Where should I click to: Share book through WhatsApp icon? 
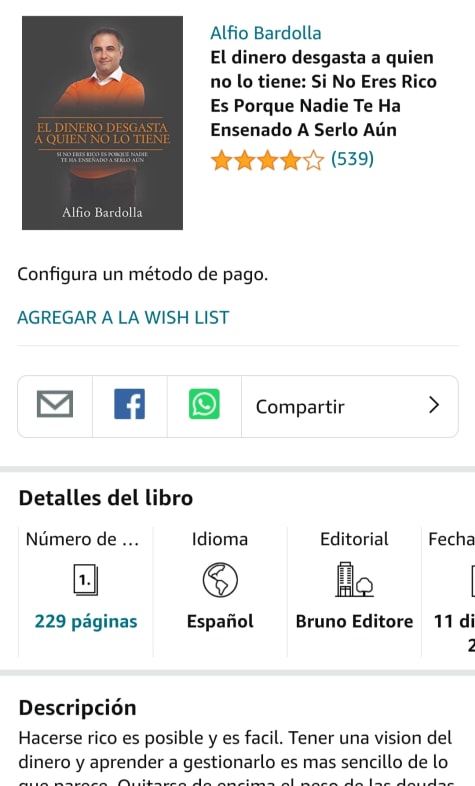(204, 404)
